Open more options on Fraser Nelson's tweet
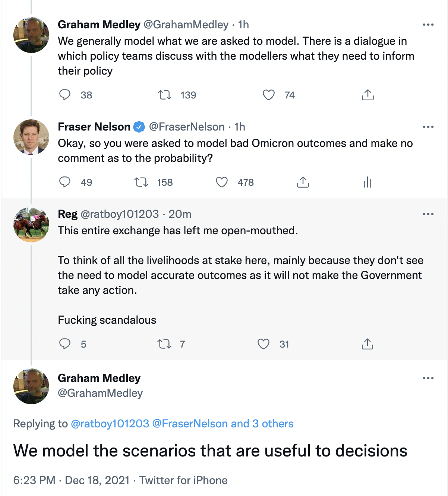The image size is (448, 496). [x=428, y=127]
